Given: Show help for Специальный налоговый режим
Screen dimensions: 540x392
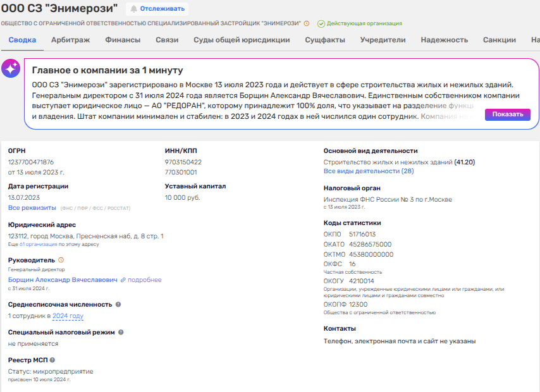Looking at the screenshot, I should (x=121, y=332).
